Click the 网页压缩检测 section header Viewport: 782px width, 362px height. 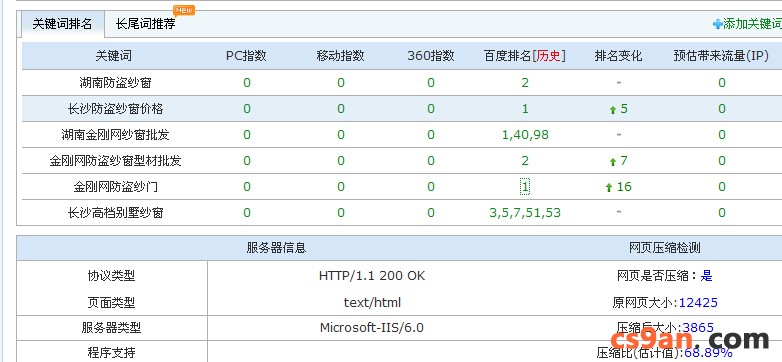pos(664,248)
